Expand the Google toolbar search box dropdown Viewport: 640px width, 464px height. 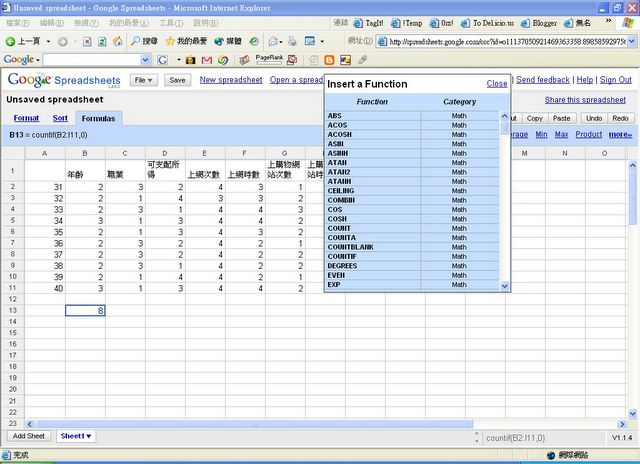pyautogui.click(x=145, y=60)
